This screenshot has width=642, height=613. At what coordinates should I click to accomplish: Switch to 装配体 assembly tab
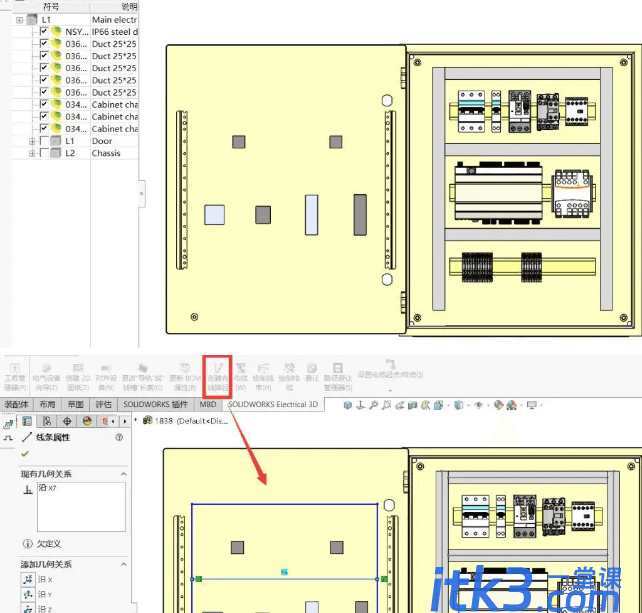pyautogui.click(x=16, y=405)
